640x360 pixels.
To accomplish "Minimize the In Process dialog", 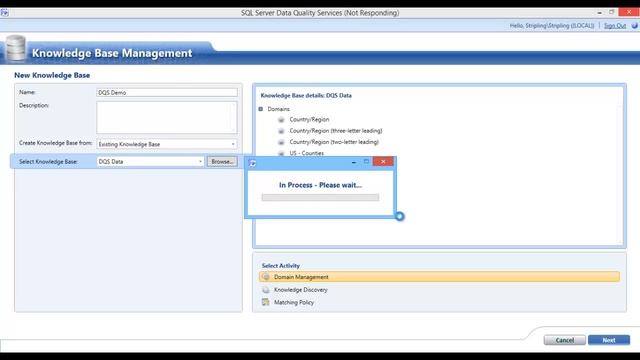I will [x=354, y=162].
